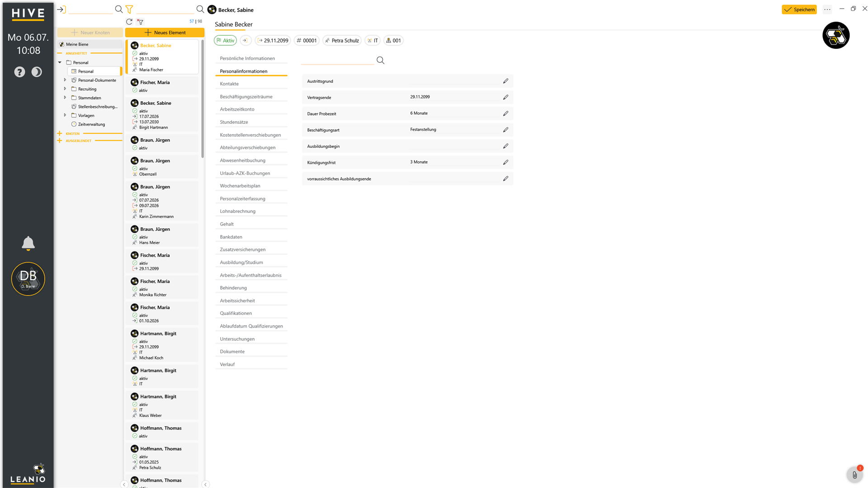The width and height of the screenshot is (868, 488).
Task: Click the yellow filter funnel icon
Action: coord(129,9)
